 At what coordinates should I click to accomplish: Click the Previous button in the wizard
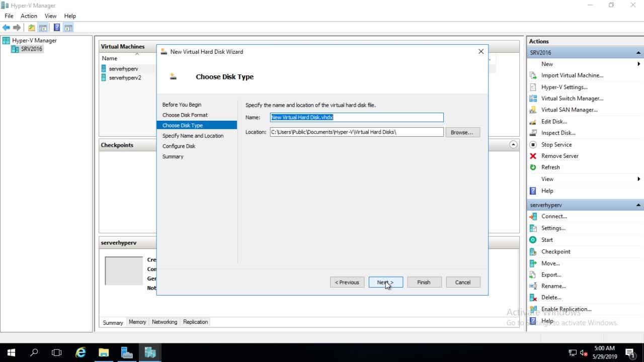347,282
